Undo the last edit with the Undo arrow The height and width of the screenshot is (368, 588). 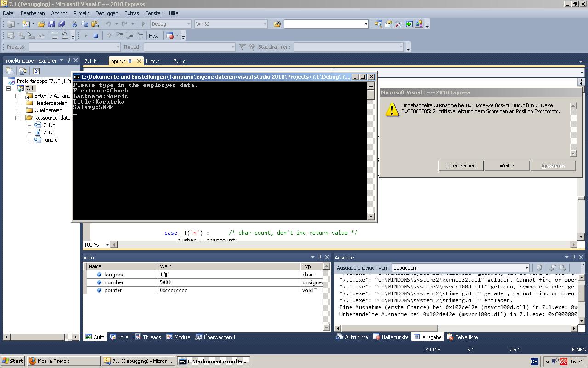[108, 23]
